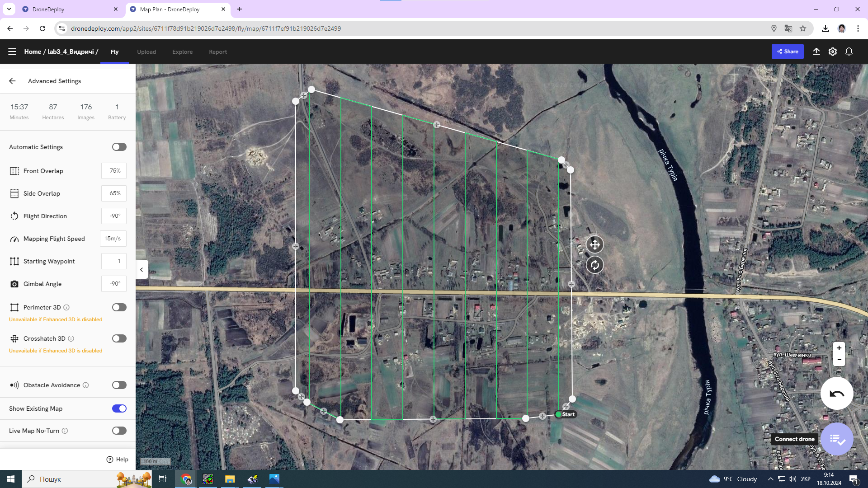Screen dimensions: 868x488
Task: Click the rotate flight plan icon
Action: tap(594, 265)
